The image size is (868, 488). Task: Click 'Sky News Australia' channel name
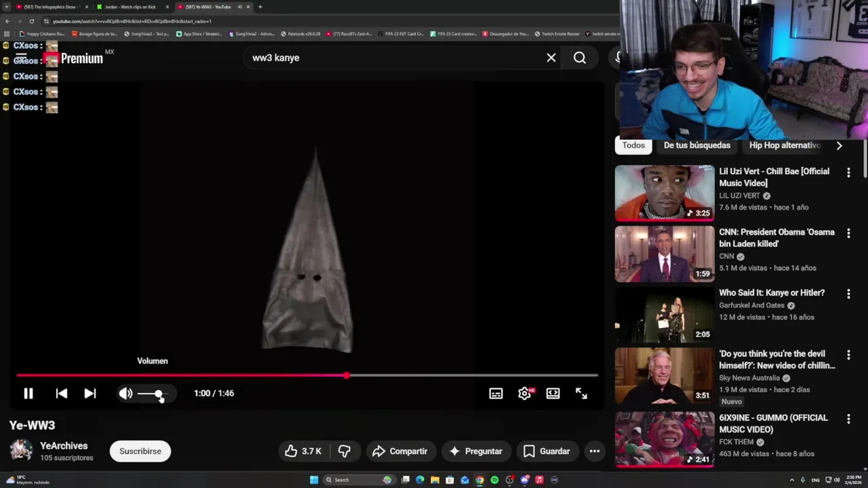[x=749, y=378]
